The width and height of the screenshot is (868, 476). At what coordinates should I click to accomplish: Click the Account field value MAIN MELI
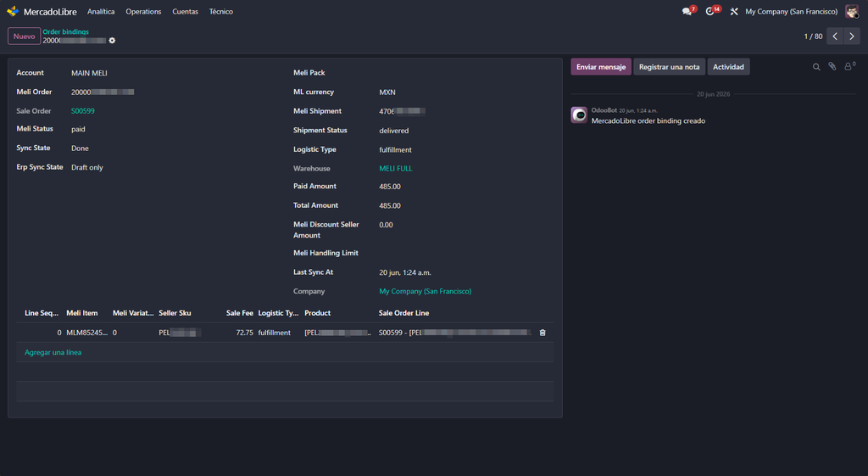click(89, 73)
